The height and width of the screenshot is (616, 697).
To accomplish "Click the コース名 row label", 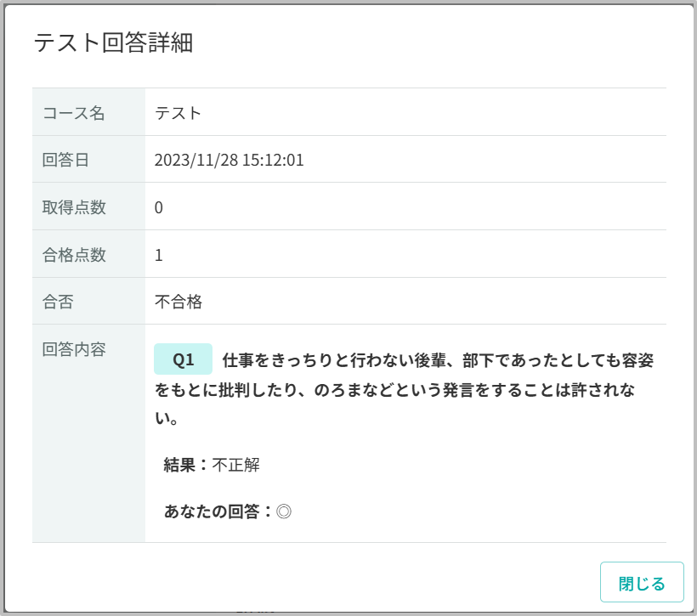I will click(73, 113).
